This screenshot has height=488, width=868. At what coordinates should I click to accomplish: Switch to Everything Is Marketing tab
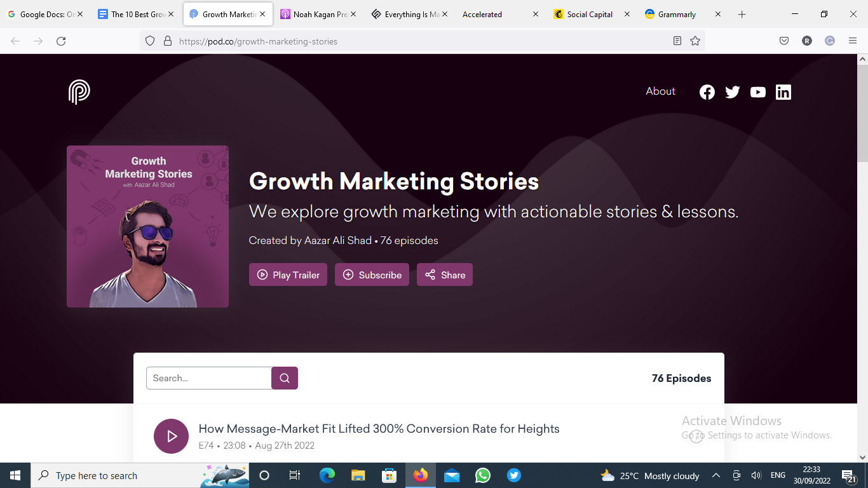click(x=410, y=14)
